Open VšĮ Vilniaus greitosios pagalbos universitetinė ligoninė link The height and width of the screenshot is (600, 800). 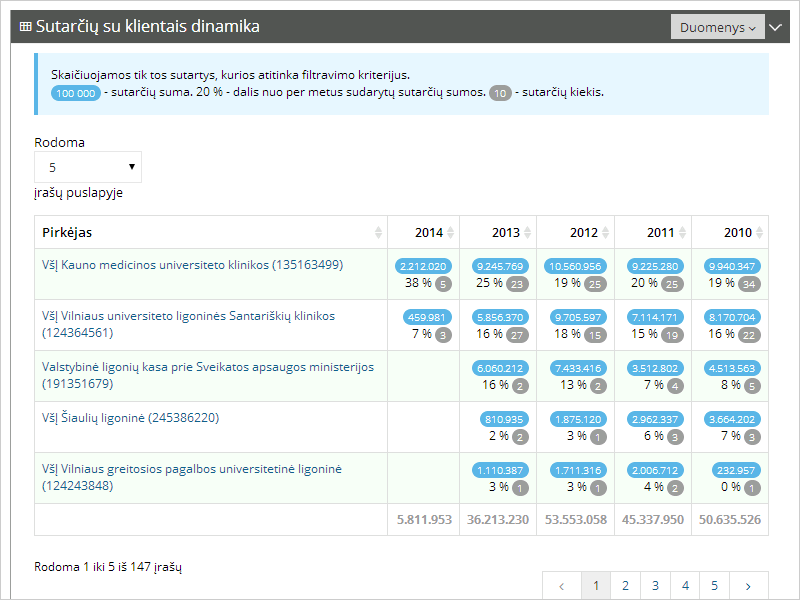[x=192, y=477]
